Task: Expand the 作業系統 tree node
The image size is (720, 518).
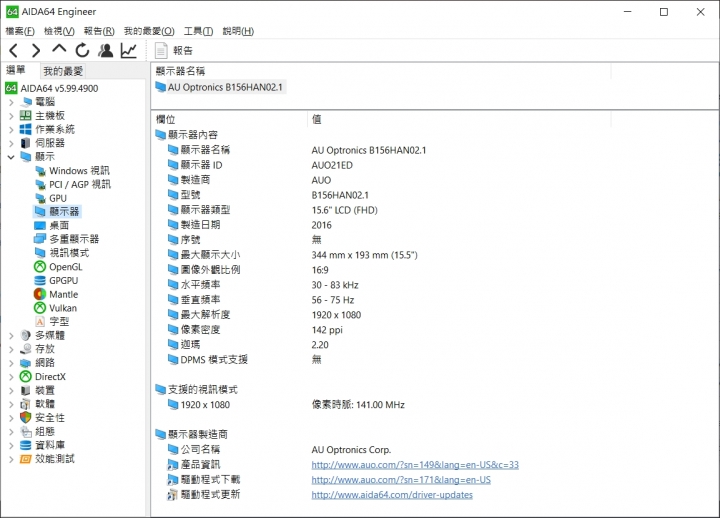Action: pyautogui.click(x=11, y=130)
